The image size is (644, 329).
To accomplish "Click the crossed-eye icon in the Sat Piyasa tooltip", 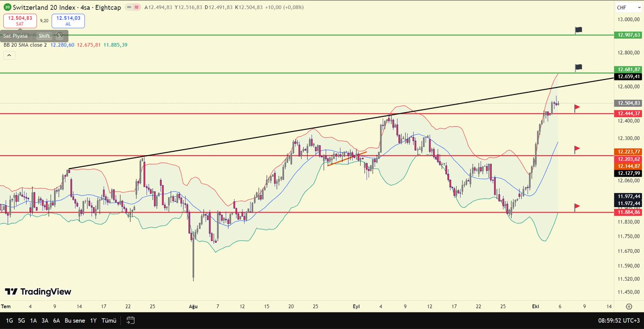I will pos(61,35).
